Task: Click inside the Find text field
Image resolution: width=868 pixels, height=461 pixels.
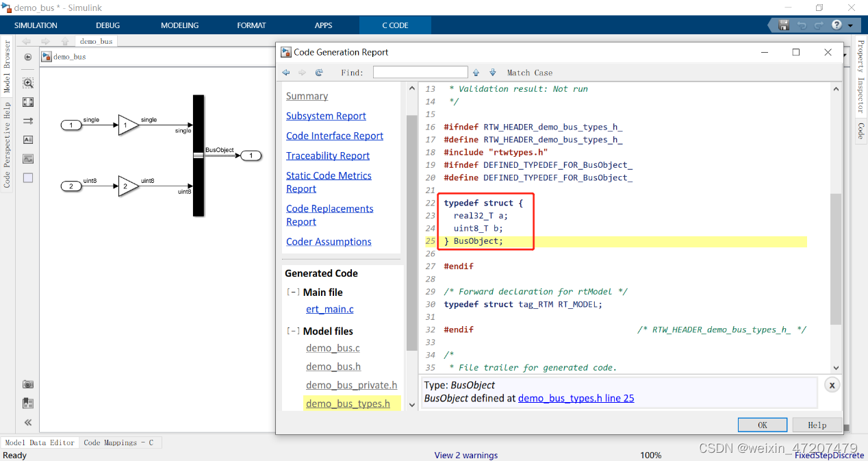Action: click(420, 73)
